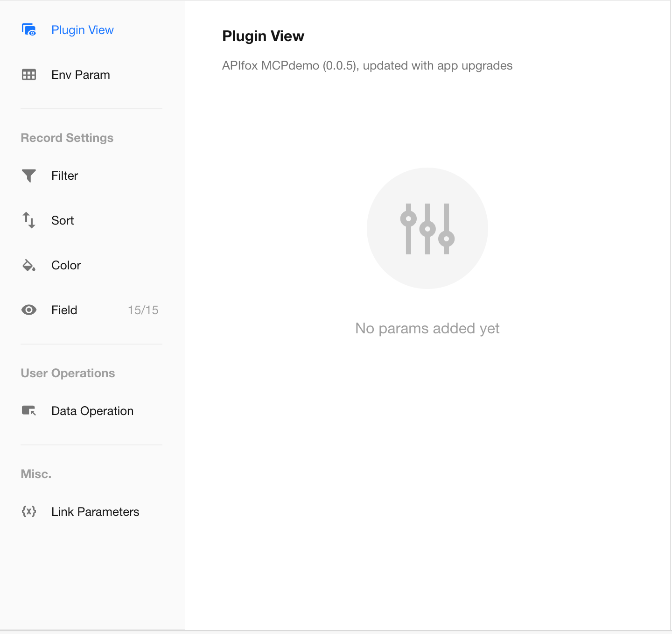Screen dimensions: 672x634
Task: Click the APIfox MCPdemo version description
Action: [x=367, y=65]
